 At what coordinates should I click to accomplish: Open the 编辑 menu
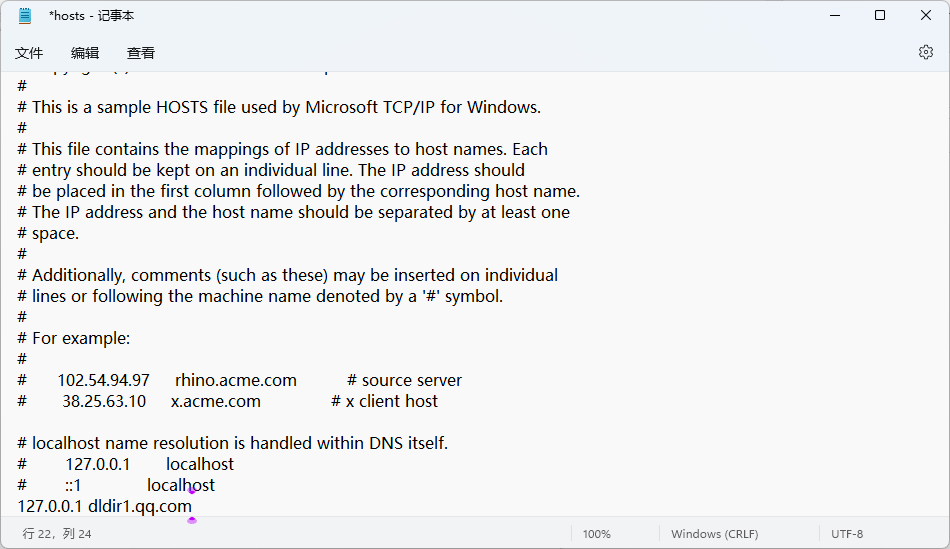tap(85, 53)
